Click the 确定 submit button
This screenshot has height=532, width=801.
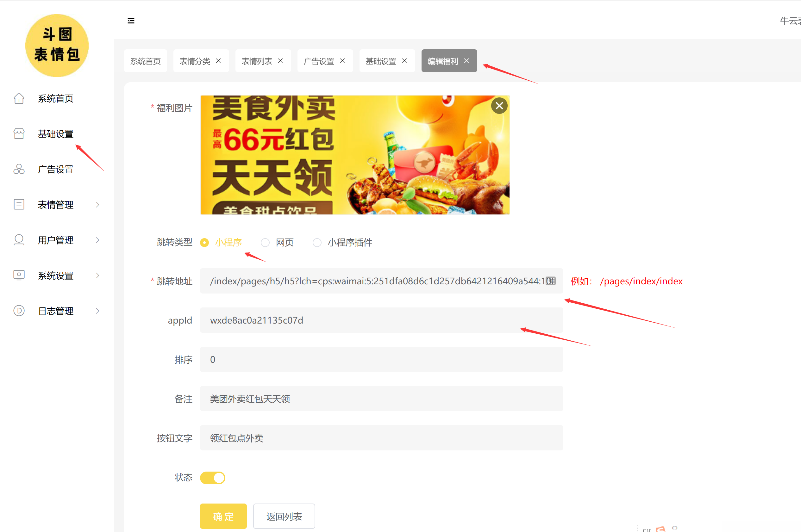[223, 516]
